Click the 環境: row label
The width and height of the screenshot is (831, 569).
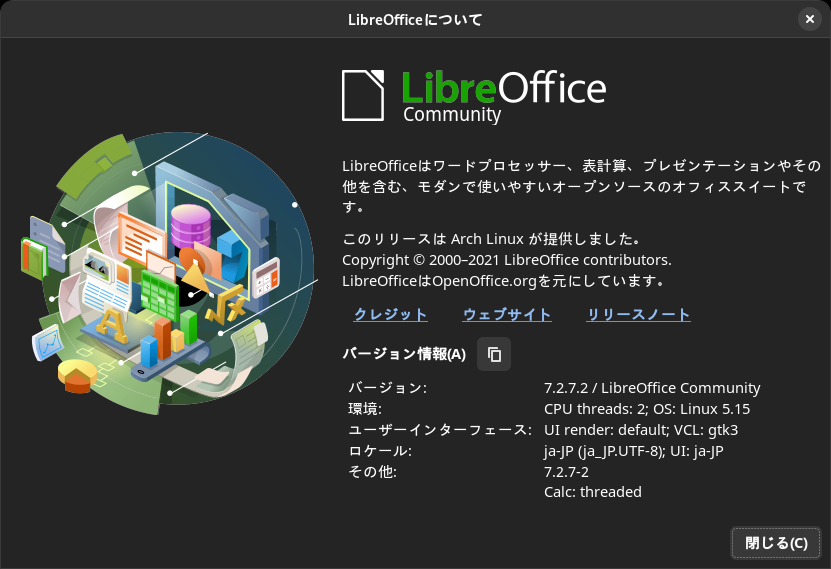365,409
